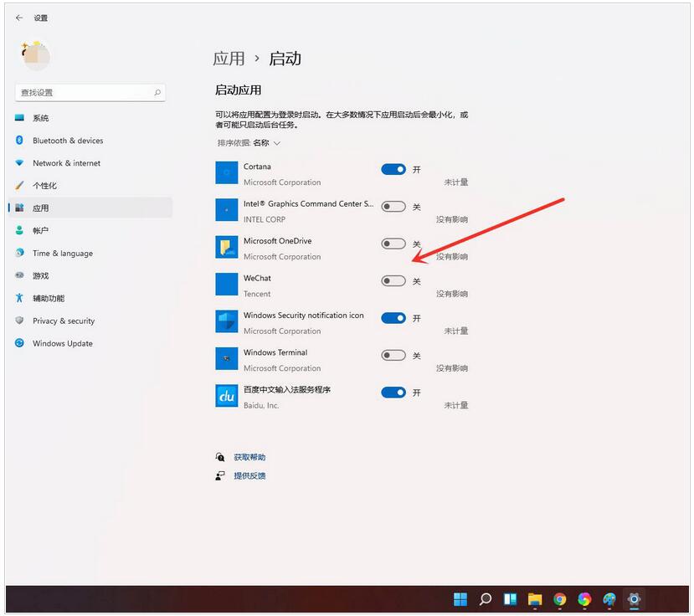Click the paintbrush personalization icon
694x616 pixels.
click(x=19, y=186)
